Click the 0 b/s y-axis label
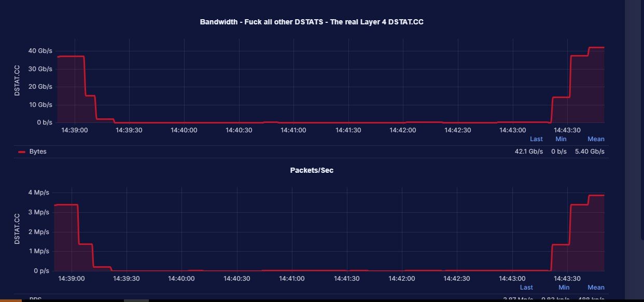Image resolution: width=644 pixels, height=302 pixels. 44,123
